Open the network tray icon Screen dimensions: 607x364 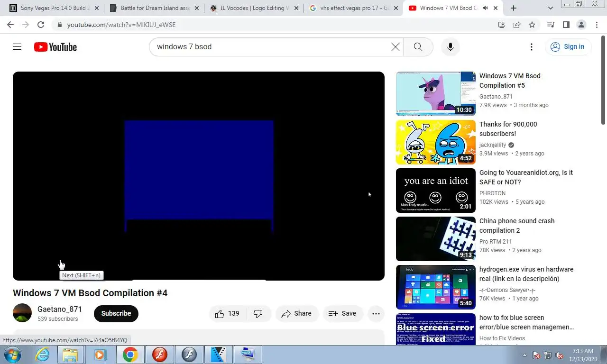click(548, 355)
